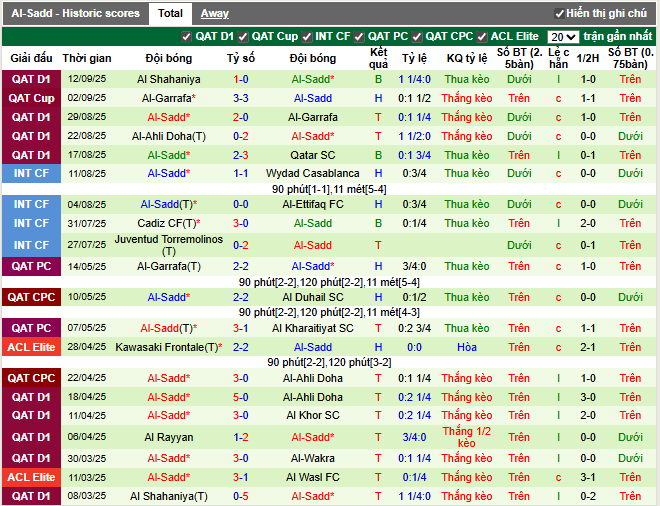The width and height of the screenshot is (660, 506).
Task: Click the Kết quả column header
Action: 378,58
